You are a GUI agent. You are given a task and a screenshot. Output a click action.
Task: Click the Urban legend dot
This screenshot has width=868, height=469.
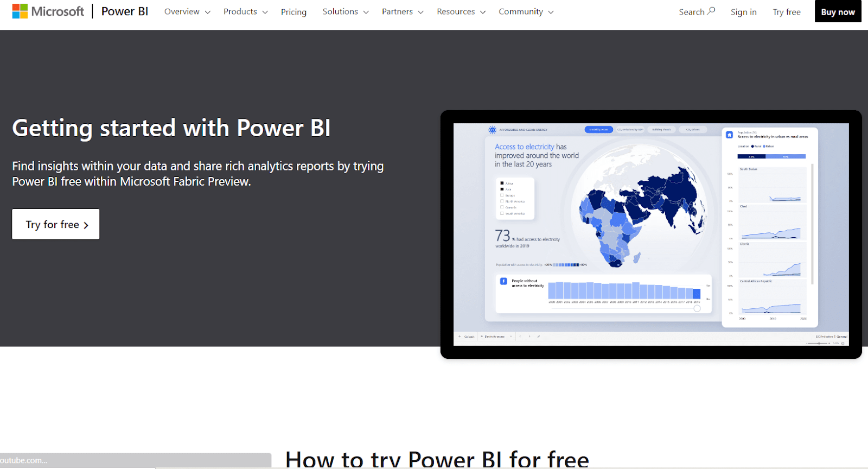(764, 147)
